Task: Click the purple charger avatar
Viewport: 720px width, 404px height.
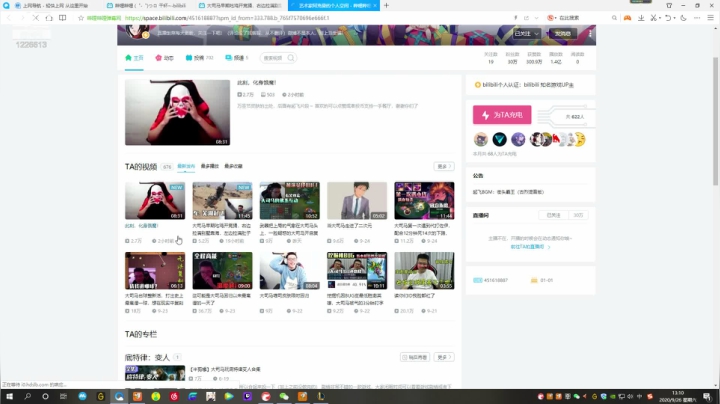Action: pos(518,139)
